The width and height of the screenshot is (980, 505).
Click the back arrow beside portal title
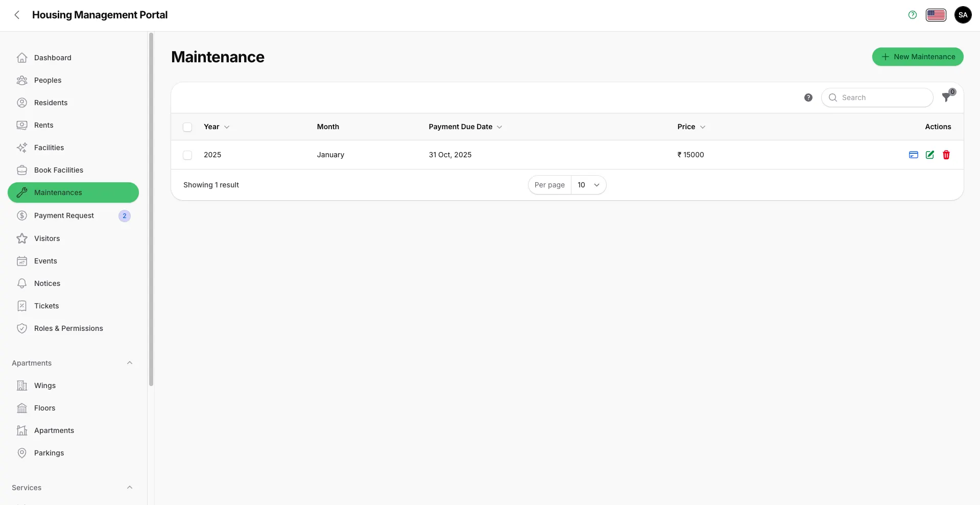coord(17,15)
